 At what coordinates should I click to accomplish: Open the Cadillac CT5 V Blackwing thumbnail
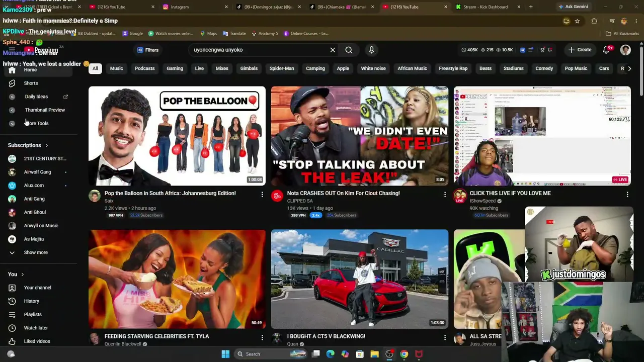[x=360, y=279]
